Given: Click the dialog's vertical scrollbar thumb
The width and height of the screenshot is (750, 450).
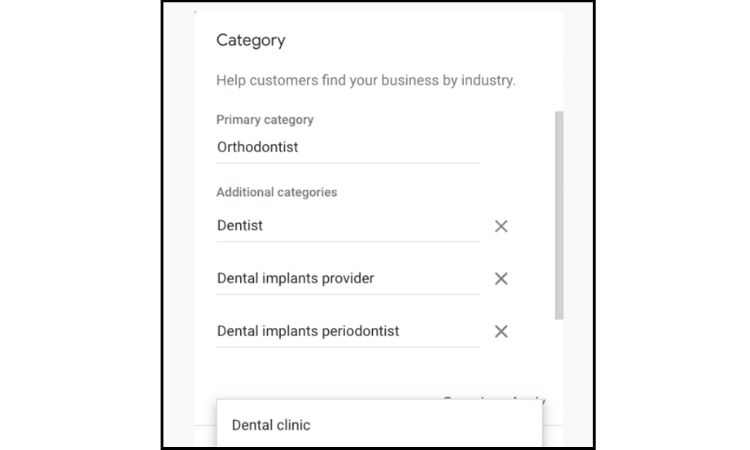Looking at the screenshot, I should [559, 215].
